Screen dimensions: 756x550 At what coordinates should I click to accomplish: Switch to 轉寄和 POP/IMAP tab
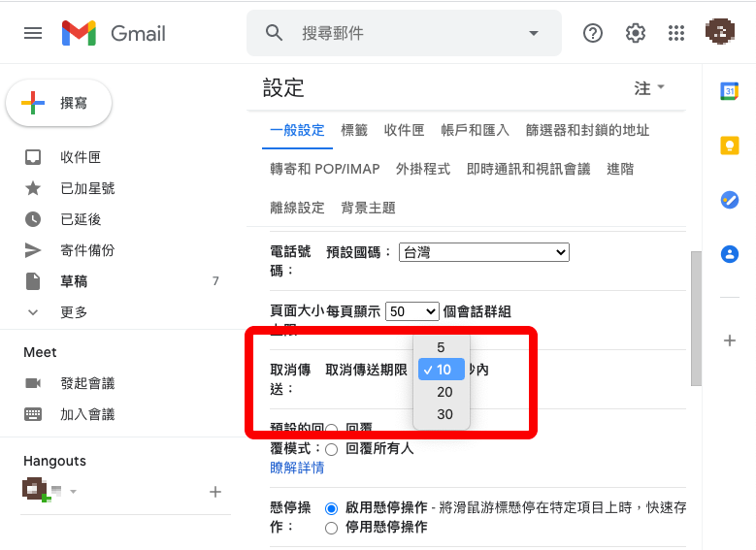click(x=325, y=169)
